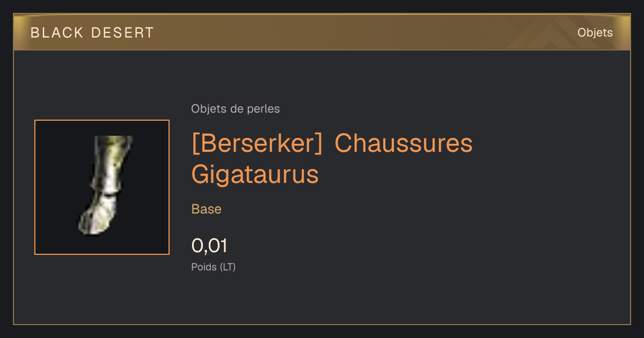
Task: Click the [Berserker] class tag in title
Action: tap(257, 143)
